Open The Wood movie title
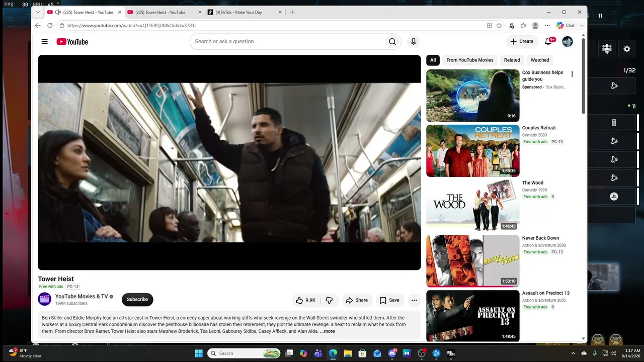This screenshot has width=644, height=362. pos(533,183)
